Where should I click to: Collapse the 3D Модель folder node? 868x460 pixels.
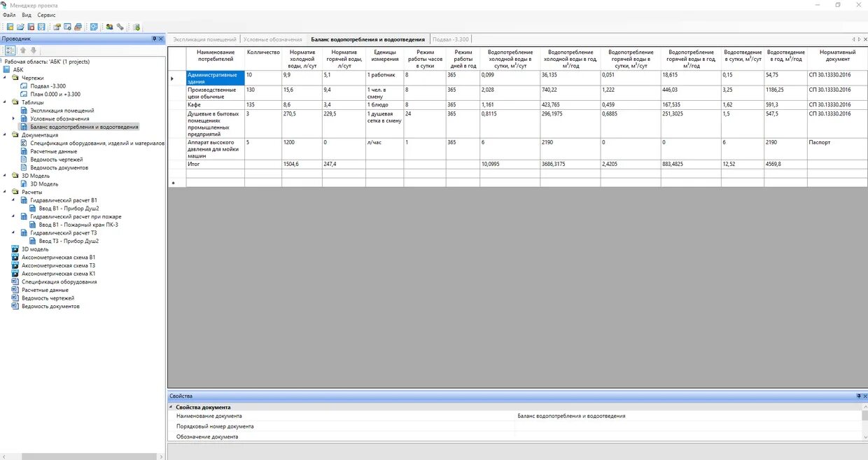6,176
